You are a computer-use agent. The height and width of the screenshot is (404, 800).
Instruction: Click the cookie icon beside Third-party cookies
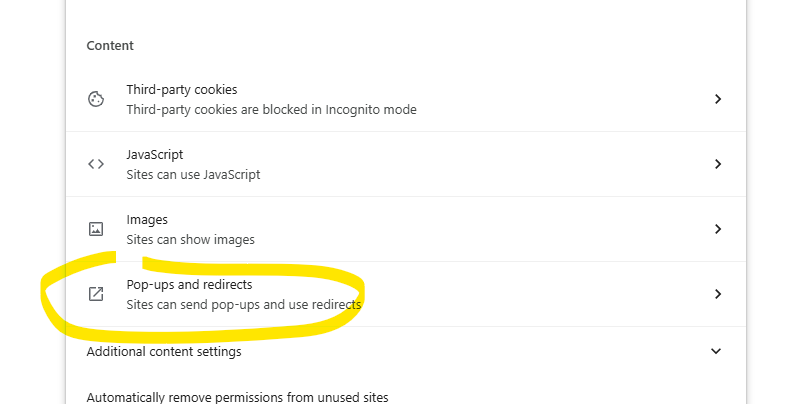(x=96, y=99)
